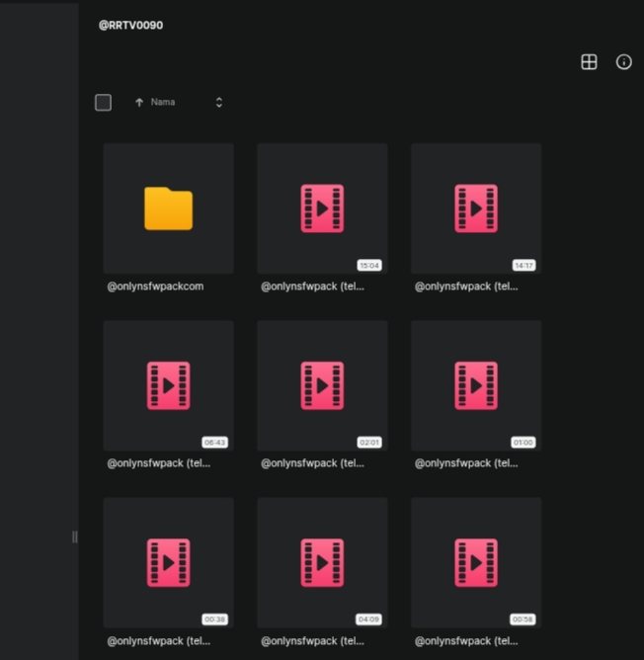Click the filename under the 06:43 video

pos(159,463)
